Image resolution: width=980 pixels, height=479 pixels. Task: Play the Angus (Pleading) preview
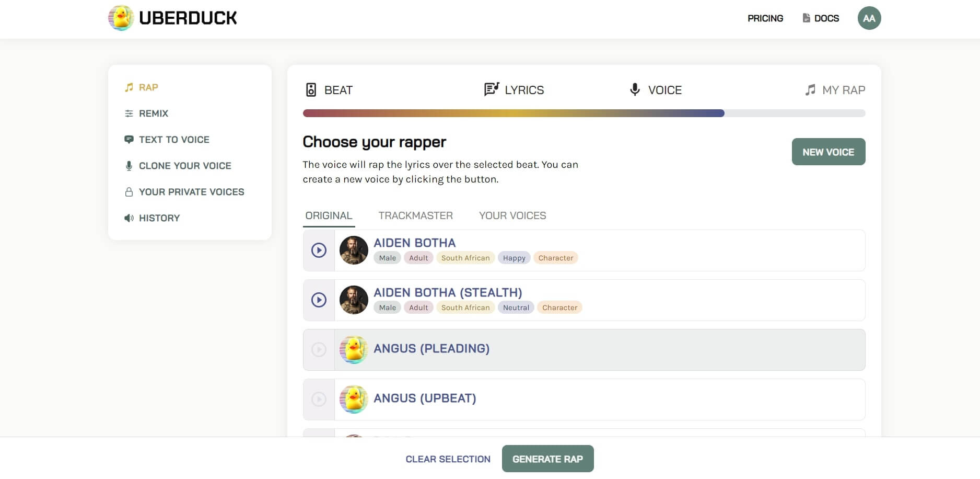319,349
